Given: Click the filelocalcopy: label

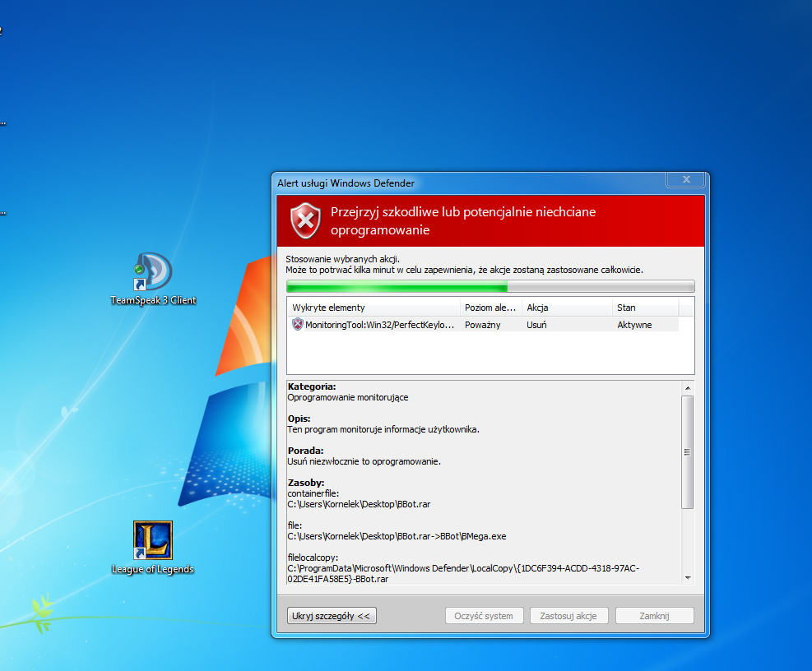Looking at the screenshot, I should 313,557.
